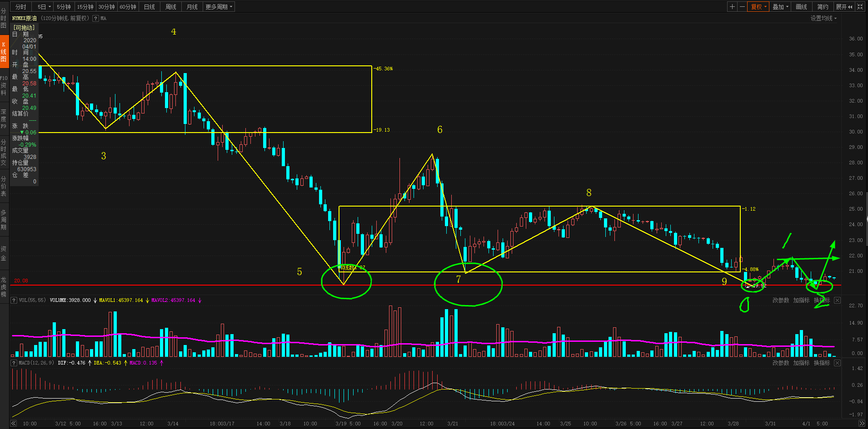868x429 pixels.
Task: Click MACD:0.135 value
Action: (143, 363)
